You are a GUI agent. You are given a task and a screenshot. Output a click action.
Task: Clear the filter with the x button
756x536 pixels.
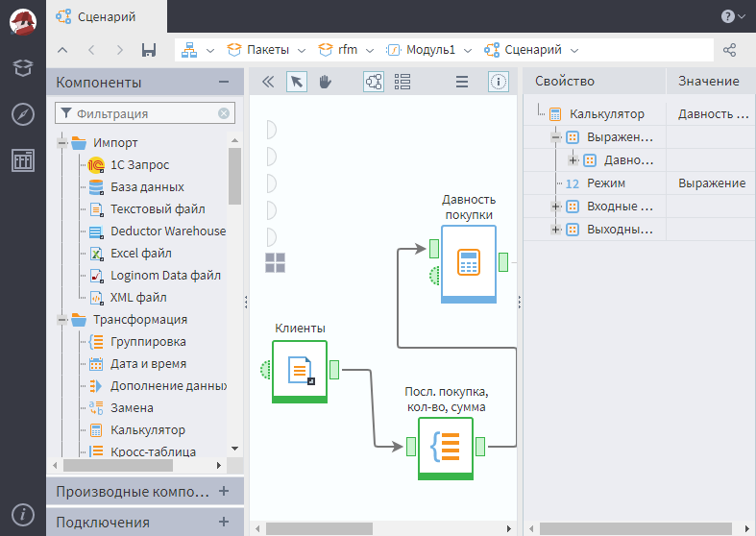(x=224, y=113)
